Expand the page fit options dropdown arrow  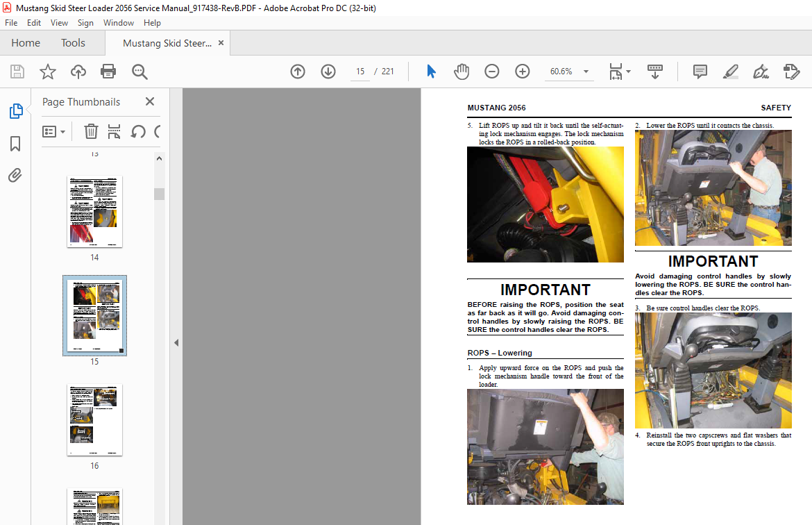[629, 72]
